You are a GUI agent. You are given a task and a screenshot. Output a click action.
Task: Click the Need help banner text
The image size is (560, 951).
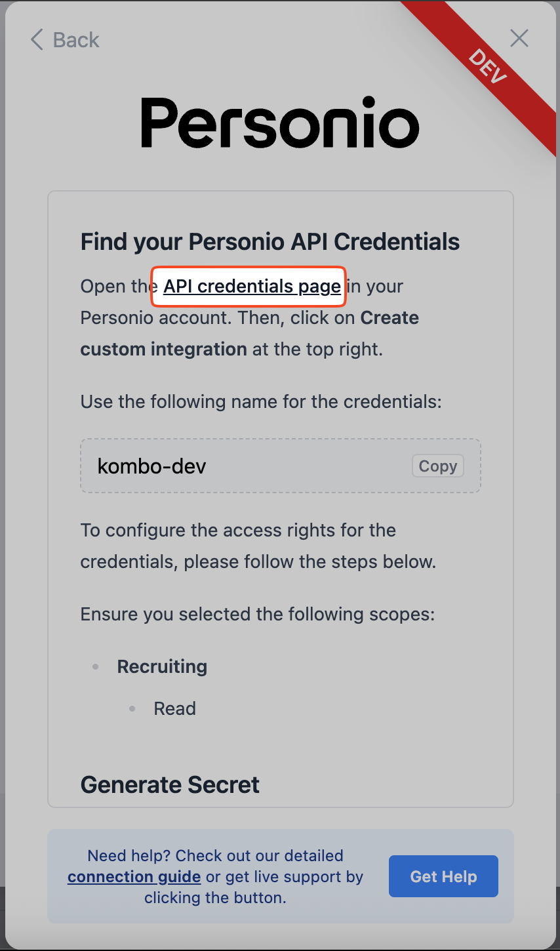215,856
